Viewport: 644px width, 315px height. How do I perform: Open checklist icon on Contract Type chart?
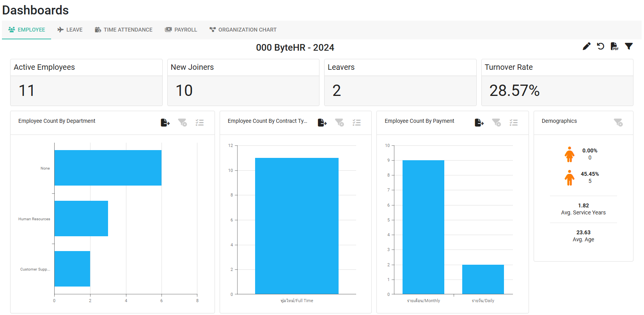click(x=357, y=123)
